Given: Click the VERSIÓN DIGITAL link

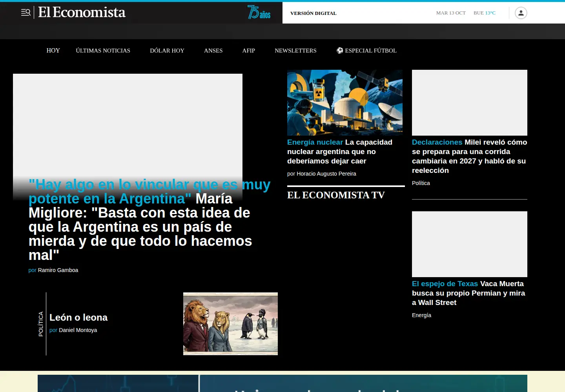Looking at the screenshot, I should point(313,13).
